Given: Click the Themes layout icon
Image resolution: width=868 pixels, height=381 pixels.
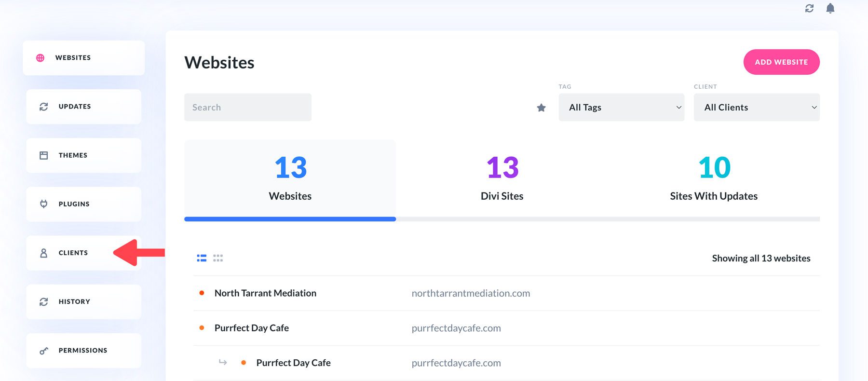Looking at the screenshot, I should click(x=44, y=155).
